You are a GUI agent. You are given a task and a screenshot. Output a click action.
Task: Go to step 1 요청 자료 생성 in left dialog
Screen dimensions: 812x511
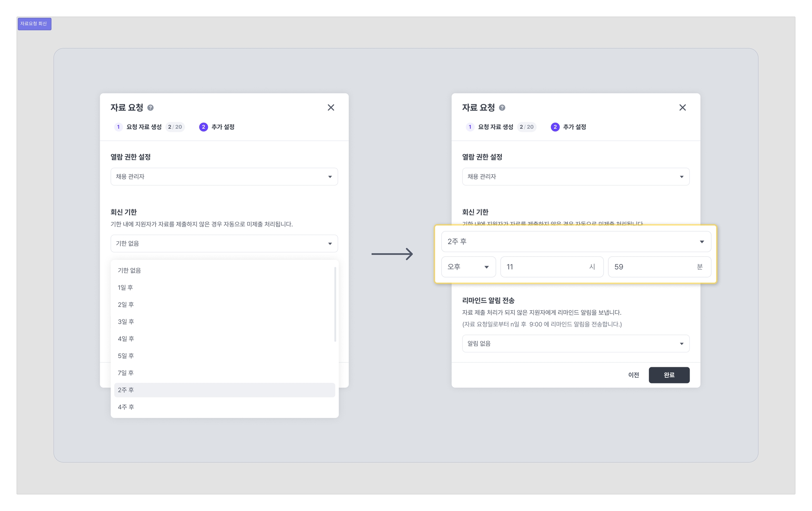(x=144, y=127)
